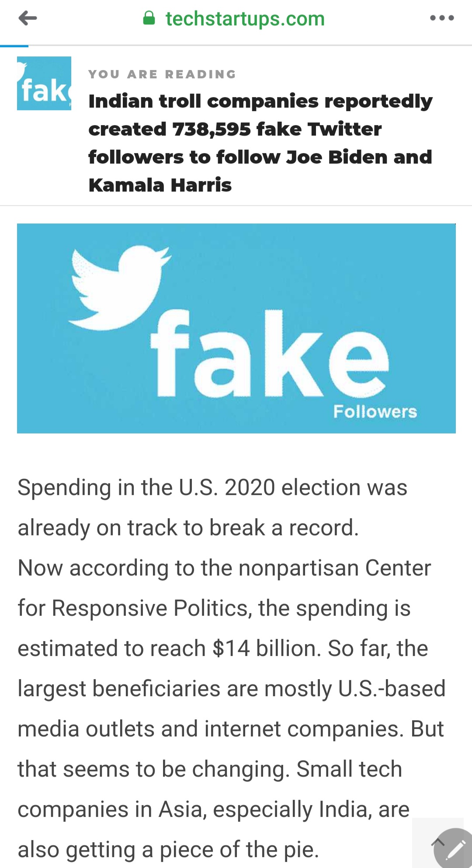Click the "also getting a piece of the pie" line
Image resolution: width=472 pixels, height=868 pixels.
pos(168,850)
